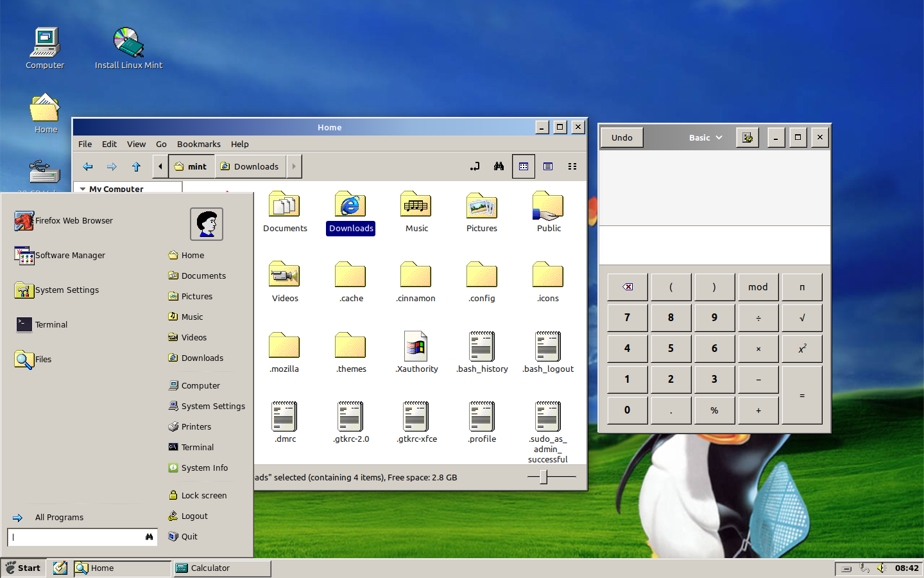Viewport: 924px width, 578px height.
Task: Switch to Home window taskbar entry
Action: (x=123, y=568)
